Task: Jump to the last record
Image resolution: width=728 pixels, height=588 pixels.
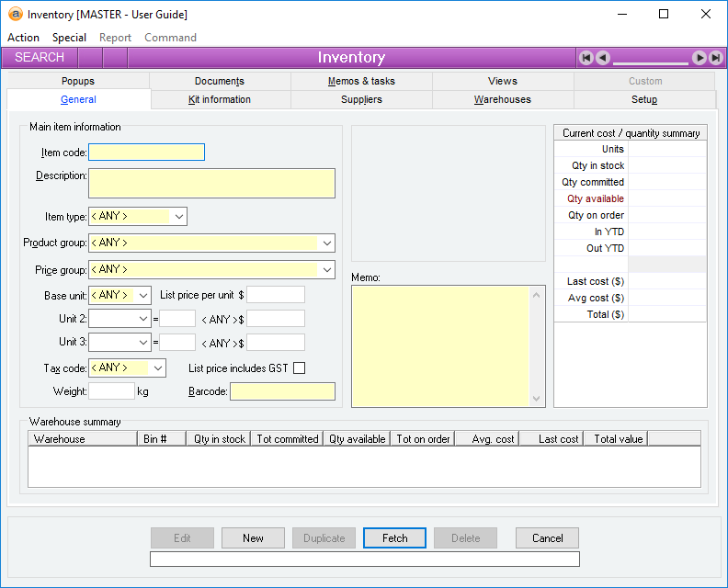Action: coord(715,58)
